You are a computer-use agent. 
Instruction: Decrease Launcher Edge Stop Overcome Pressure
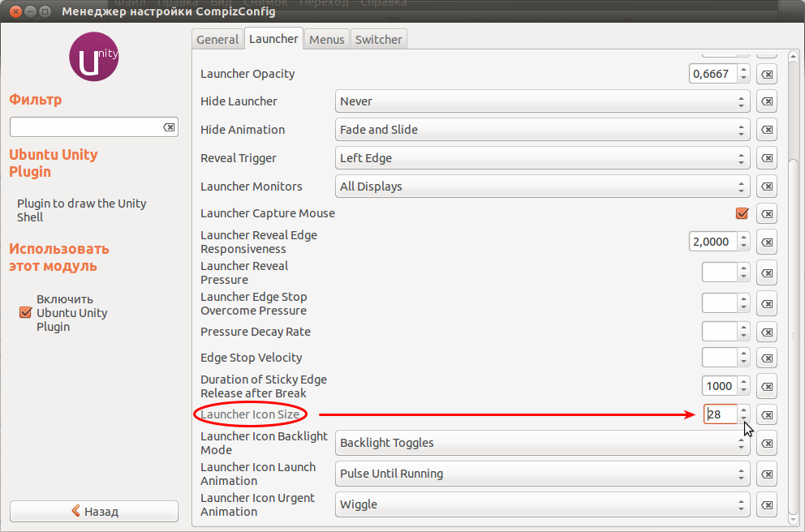pos(743,308)
